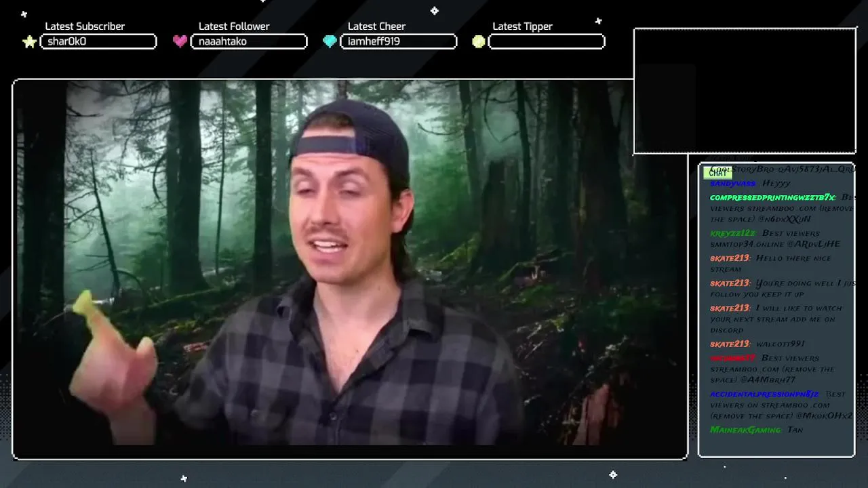Click the 'Tan' message from MaineakGaming
Screen dimensions: 868x488
coord(795,430)
